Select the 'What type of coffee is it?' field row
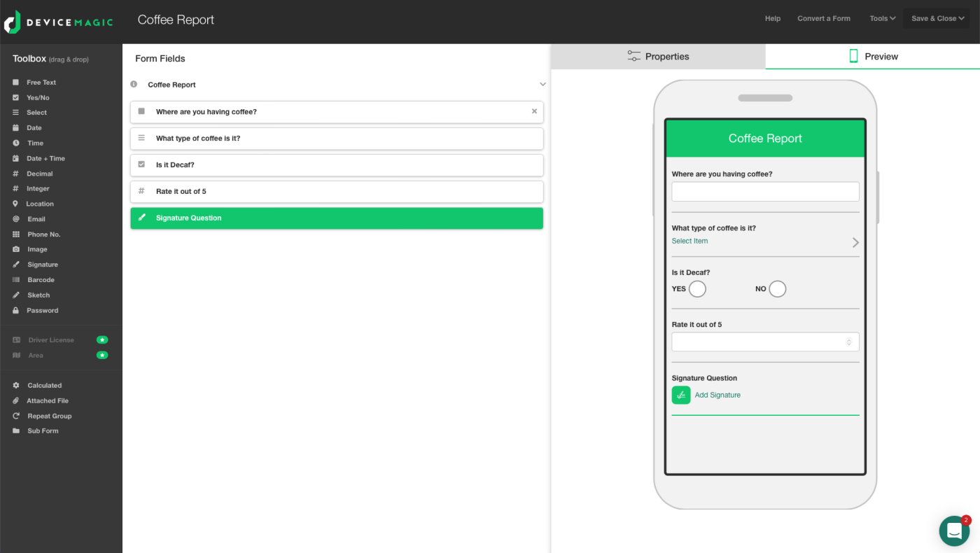980x553 pixels. [x=337, y=139]
